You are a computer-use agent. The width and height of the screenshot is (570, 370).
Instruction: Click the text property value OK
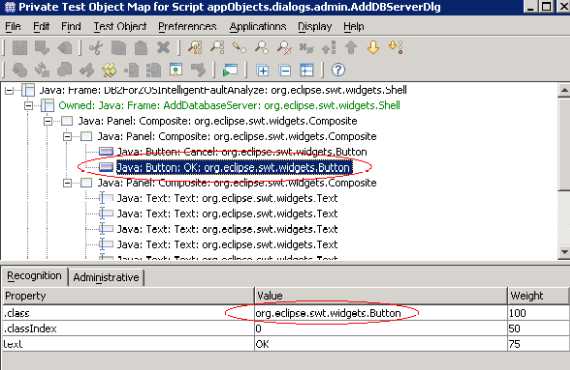coord(380,344)
